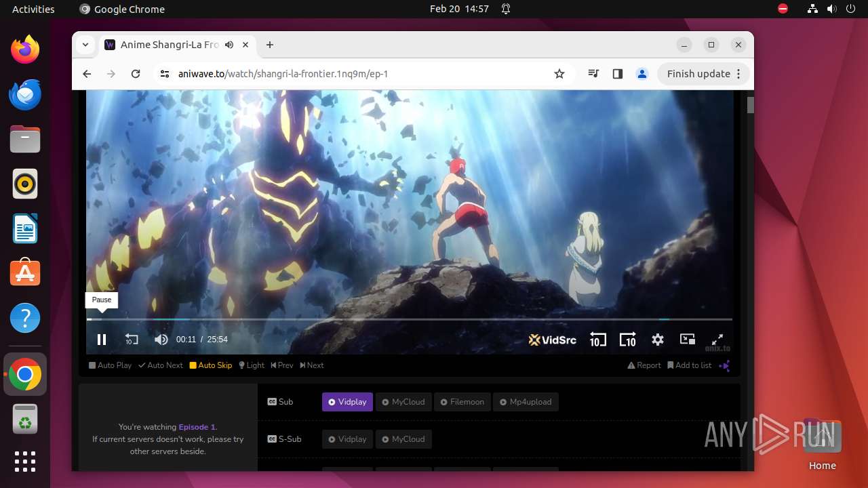The width and height of the screenshot is (868, 488).
Task: Open LibreOffice Writer from dock
Action: point(25,228)
